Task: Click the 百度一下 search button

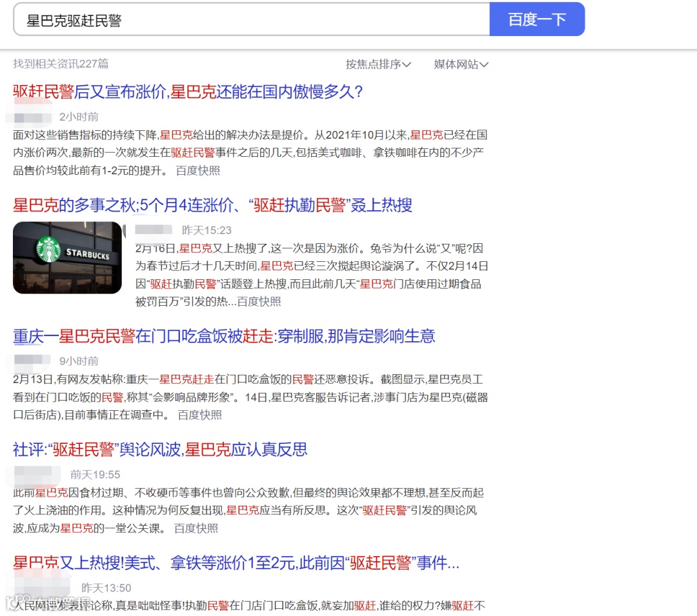Action: [x=537, y=19]
